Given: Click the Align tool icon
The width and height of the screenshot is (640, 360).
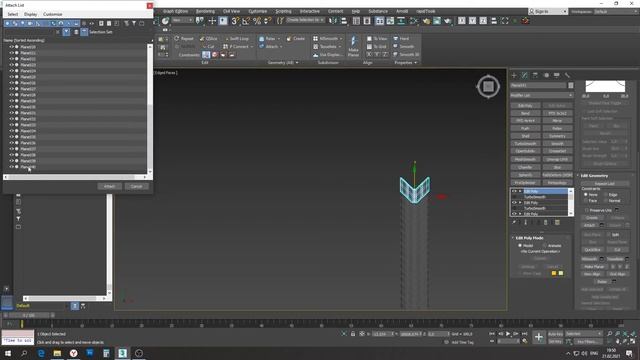Looking at the screenshot, I should pyautogui.click(x=344, y=21).
